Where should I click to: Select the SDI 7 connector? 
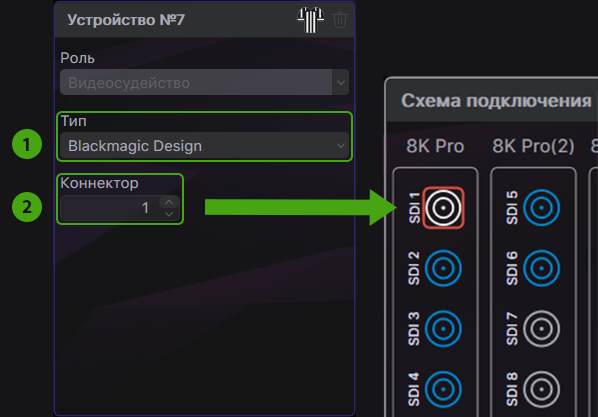tap(542, 329)
